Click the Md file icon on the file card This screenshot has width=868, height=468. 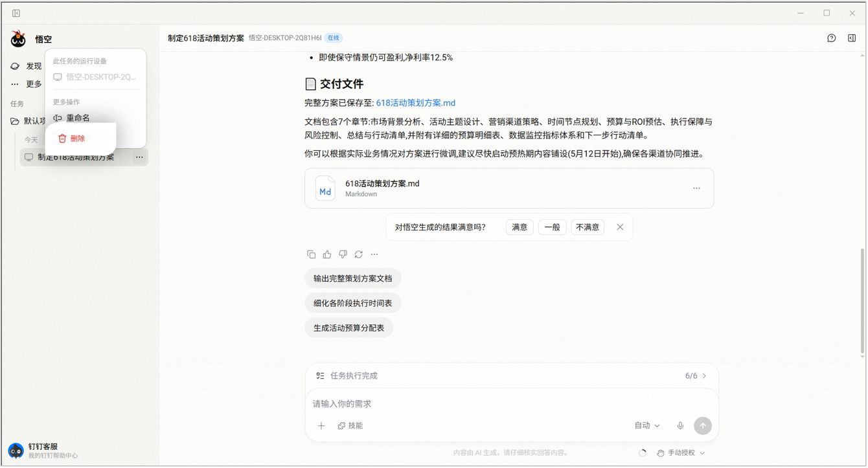click(325, 188)
